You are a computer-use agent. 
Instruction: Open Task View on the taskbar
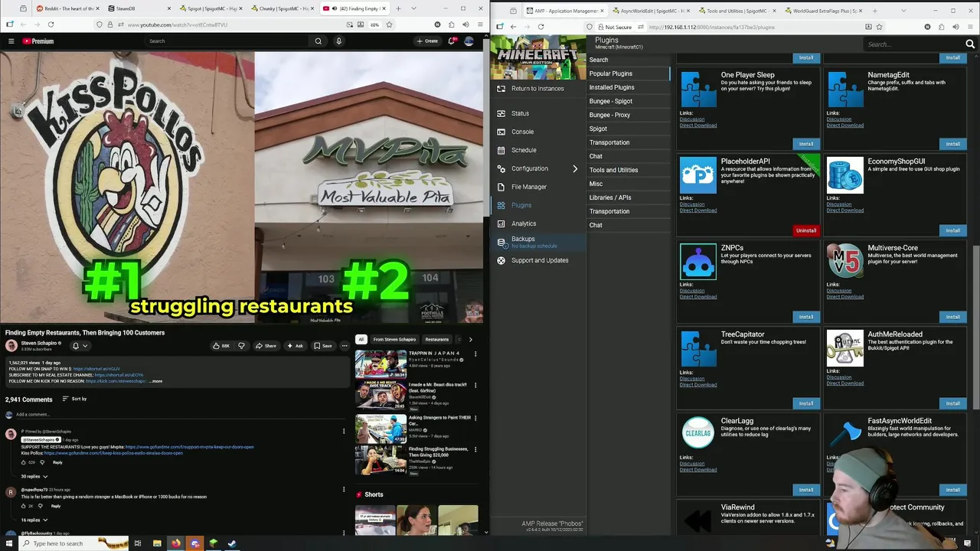tap(138, 543)
